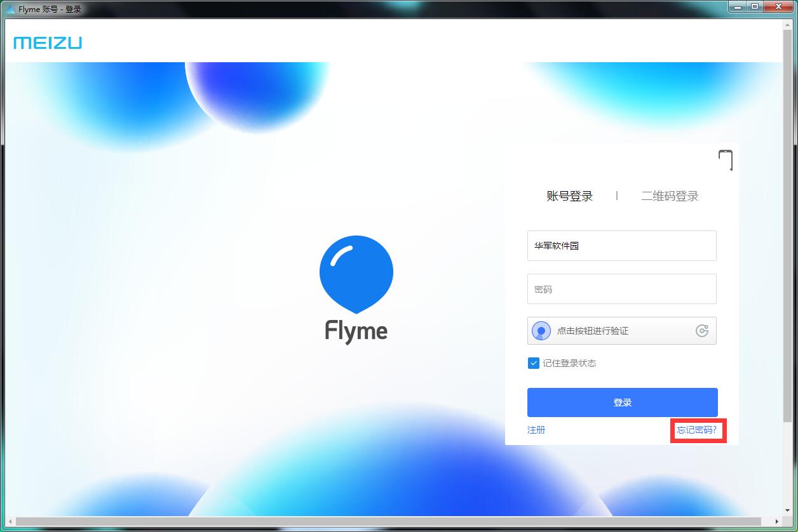Click the blue Flyme balloon logo
This screenshot has height=532, width=798.
[x=356, y=273]
